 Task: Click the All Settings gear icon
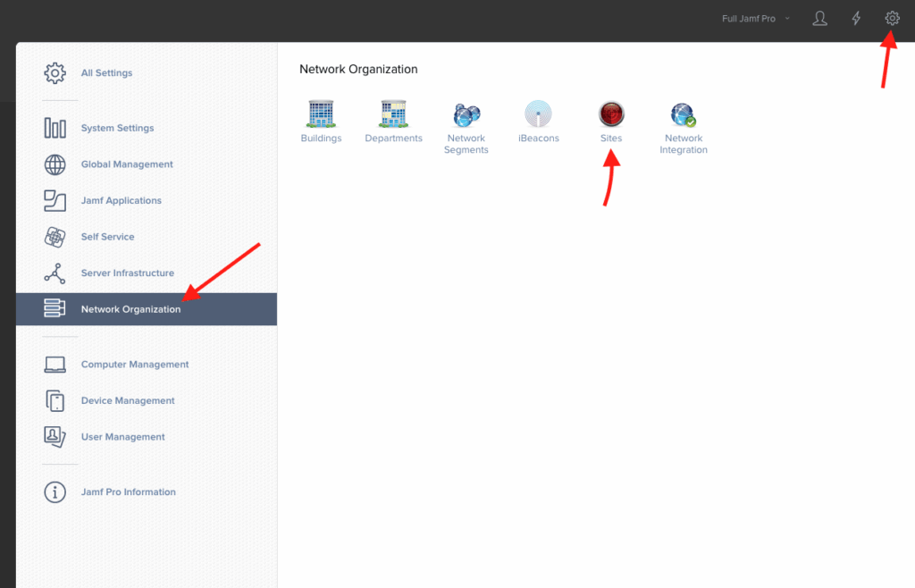[x=55, y=72]
